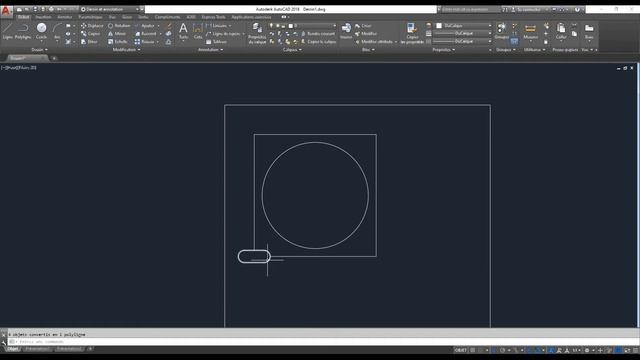
Task: Click Rendre courant layer button
Action: pos(318,34)
